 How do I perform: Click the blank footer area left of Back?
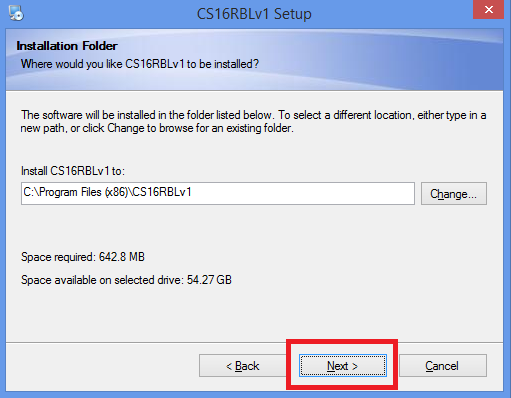(x=102, y=366)
